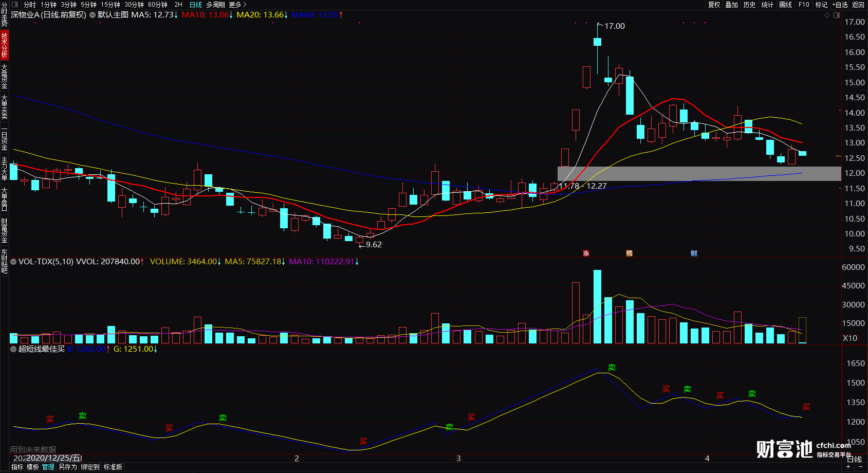Expand the VOL-TDX indicator dropdown
Viewport: 868px width, 473px height.
click(x=13, y=262)
